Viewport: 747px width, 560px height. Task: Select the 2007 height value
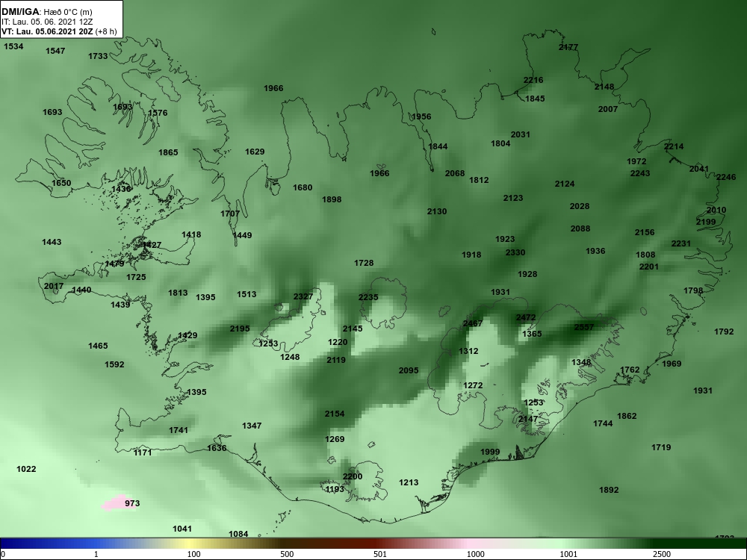(608, 109)
